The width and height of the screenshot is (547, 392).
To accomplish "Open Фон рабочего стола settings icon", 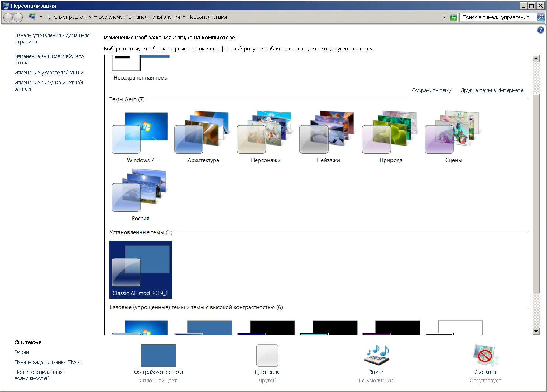I will coord(158,356).
